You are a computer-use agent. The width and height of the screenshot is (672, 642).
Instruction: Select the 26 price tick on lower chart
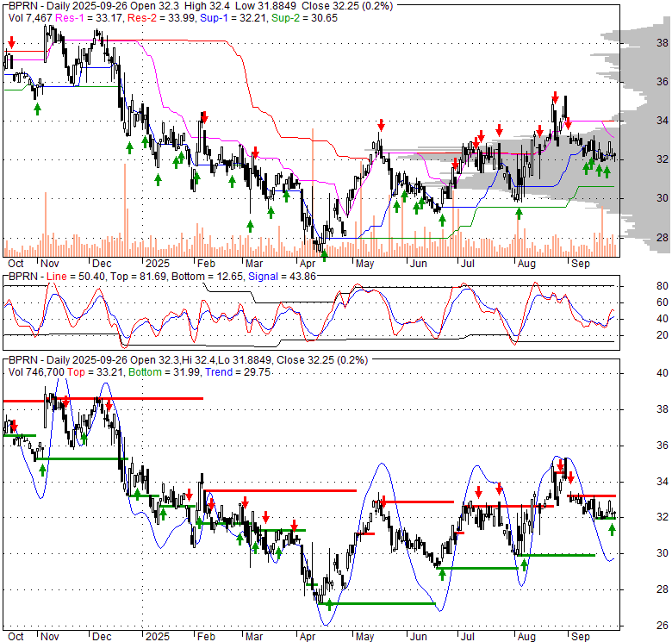663,626
